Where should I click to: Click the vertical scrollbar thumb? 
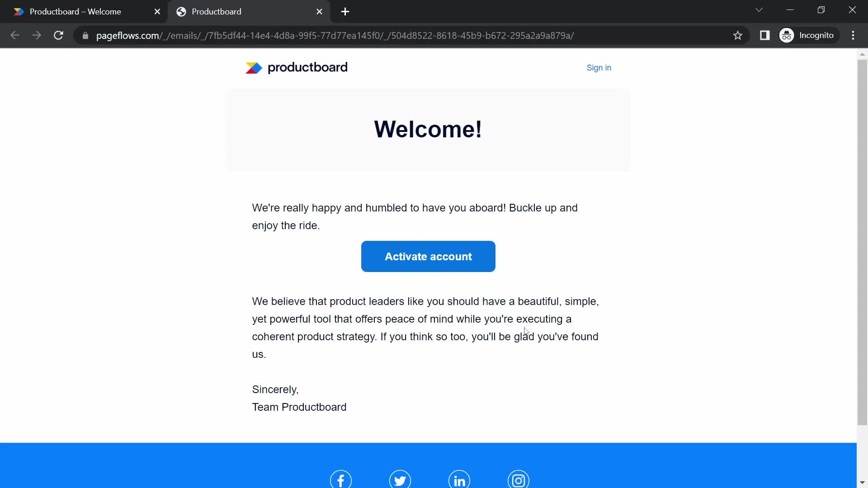click(x=862, y=242)
